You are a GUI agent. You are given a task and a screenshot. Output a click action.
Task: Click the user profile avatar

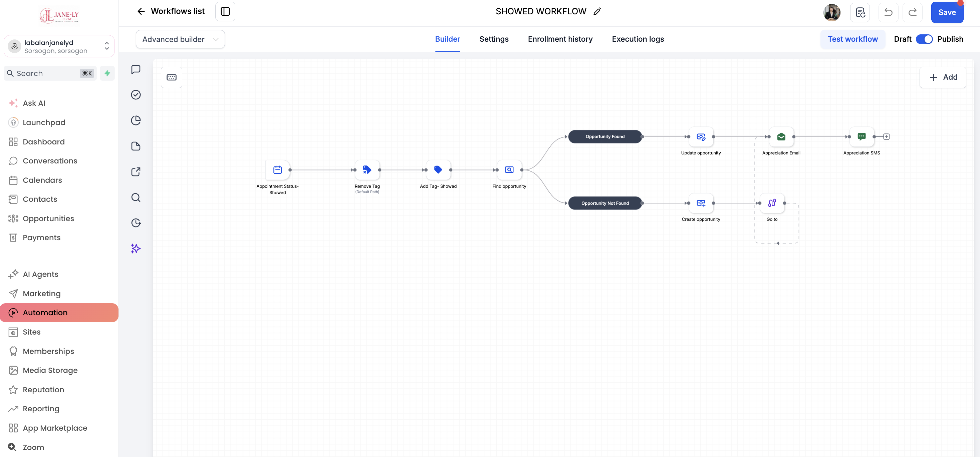pos(831,13)
